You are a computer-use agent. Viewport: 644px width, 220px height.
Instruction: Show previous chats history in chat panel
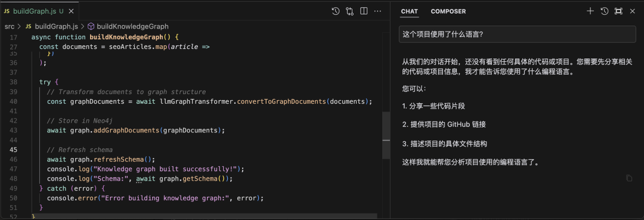(x=604, y=11)
